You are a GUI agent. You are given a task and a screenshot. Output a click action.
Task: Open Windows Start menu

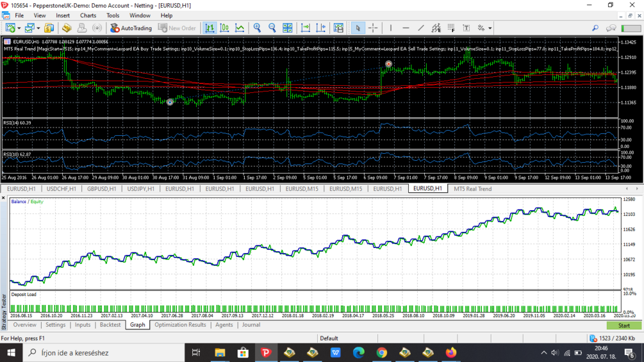pos(11,352)
